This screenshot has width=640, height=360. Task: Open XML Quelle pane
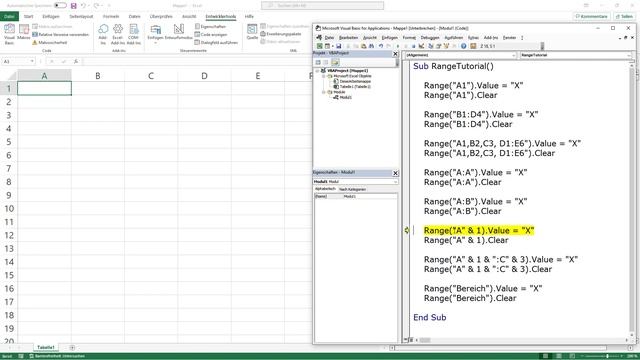click(x=252, y=32)
